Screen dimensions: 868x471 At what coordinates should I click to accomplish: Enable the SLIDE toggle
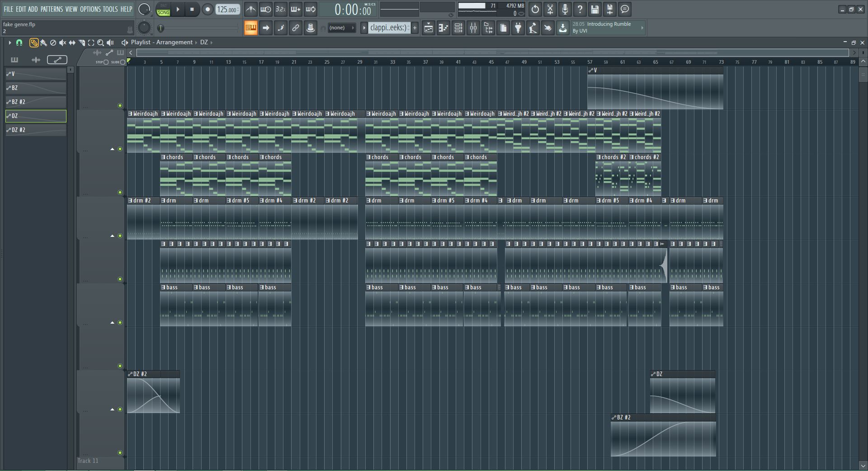pos(123,62)
